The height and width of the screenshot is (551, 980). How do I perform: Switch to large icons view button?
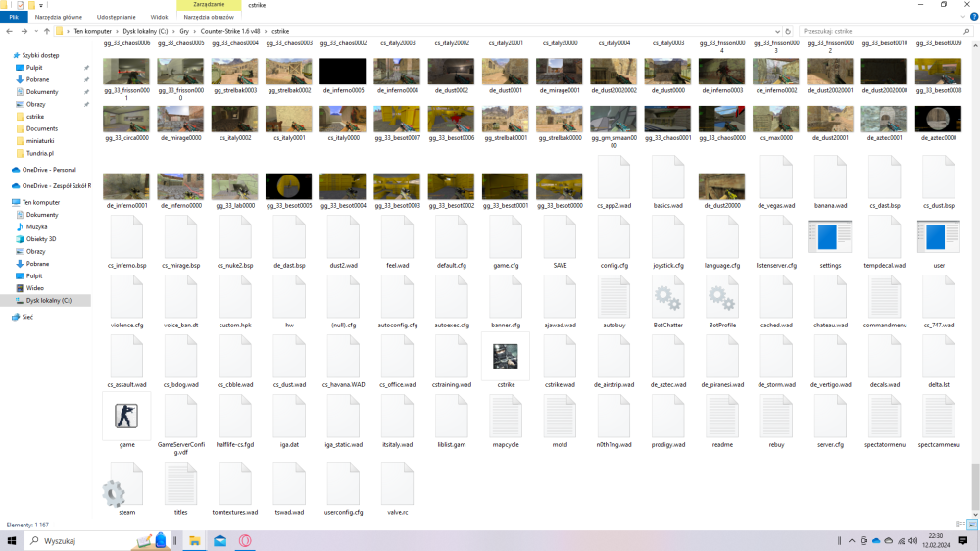pos(972,525)
